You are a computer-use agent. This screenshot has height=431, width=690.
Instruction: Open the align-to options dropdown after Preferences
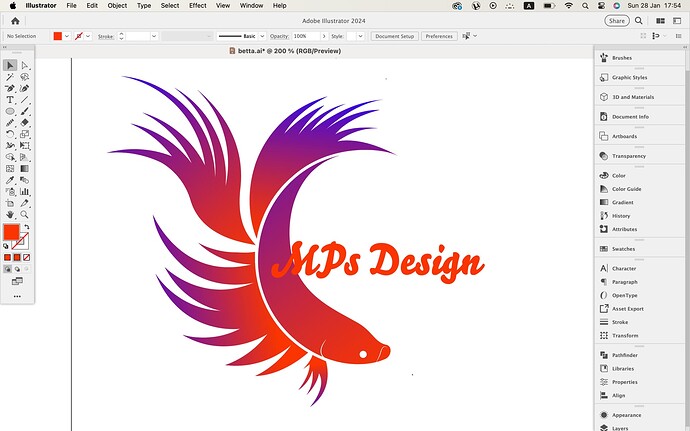point(475,36)
